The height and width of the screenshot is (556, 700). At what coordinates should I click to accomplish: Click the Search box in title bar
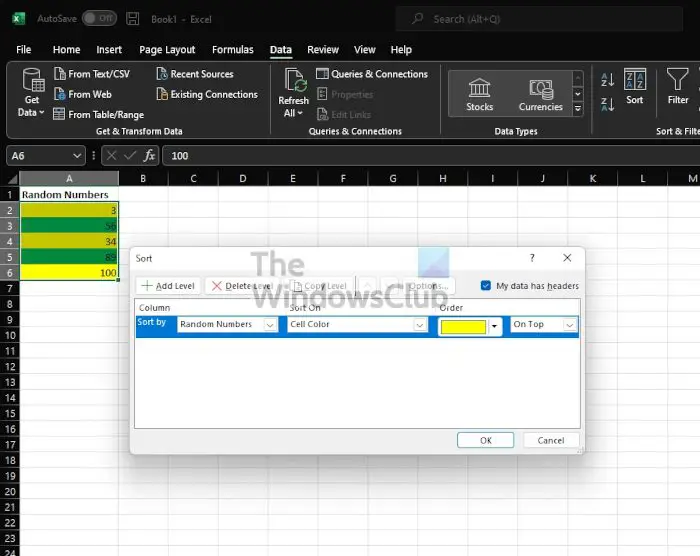539,19
